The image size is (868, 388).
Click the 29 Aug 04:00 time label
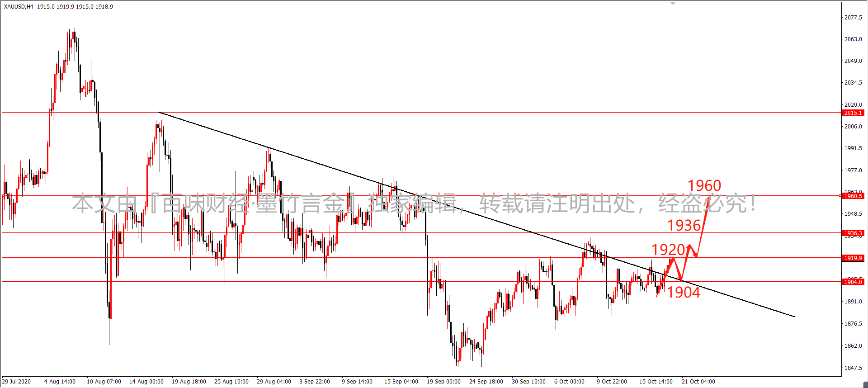tap(274, 382)
